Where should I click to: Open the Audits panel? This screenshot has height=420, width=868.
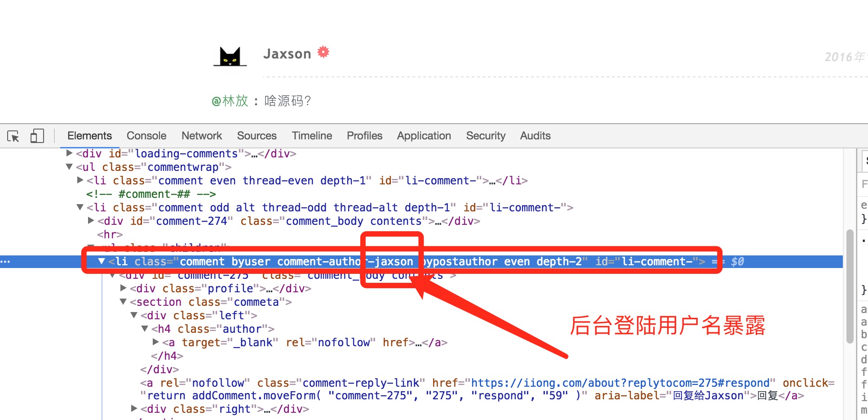535,136
